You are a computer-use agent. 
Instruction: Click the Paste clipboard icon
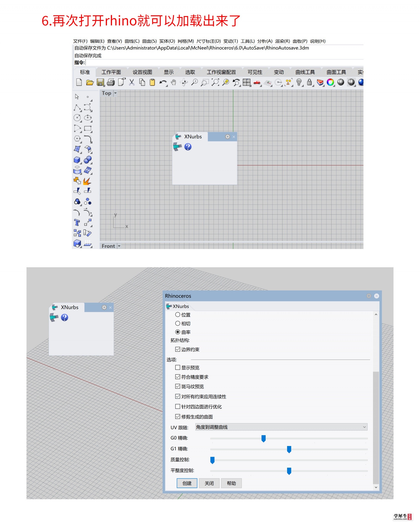(x=152, y=82)
